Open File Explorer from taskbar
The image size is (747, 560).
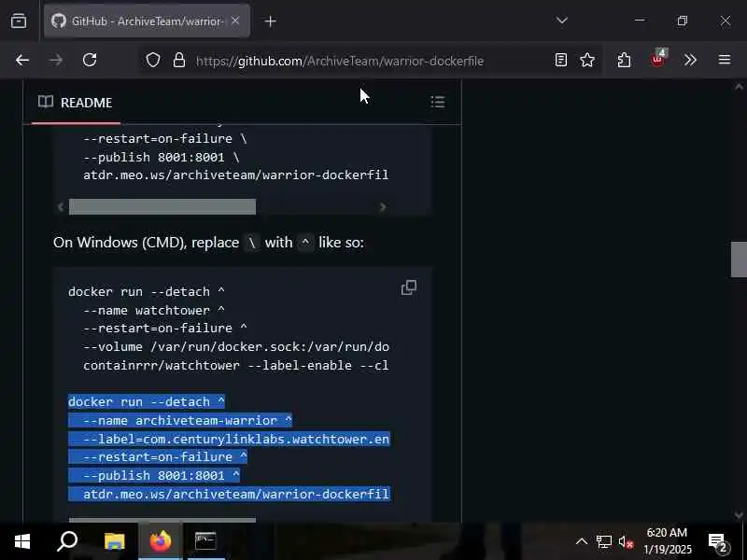point(114,541)
